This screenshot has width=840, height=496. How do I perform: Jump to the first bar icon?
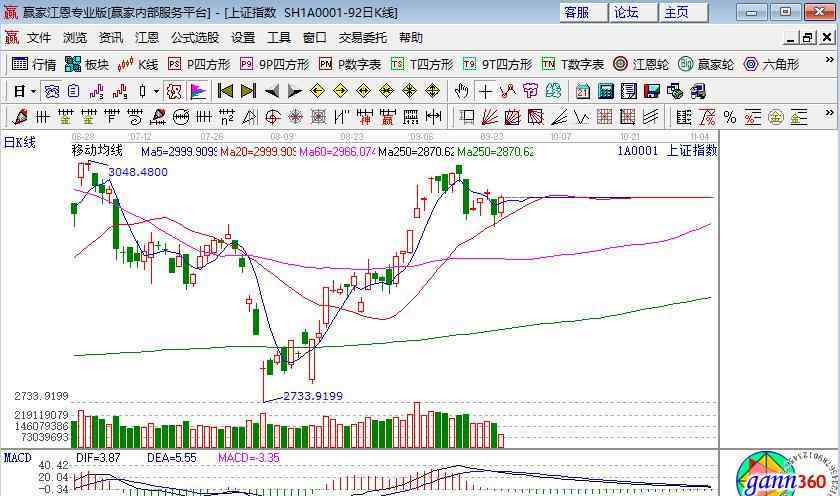click(225, 92)
